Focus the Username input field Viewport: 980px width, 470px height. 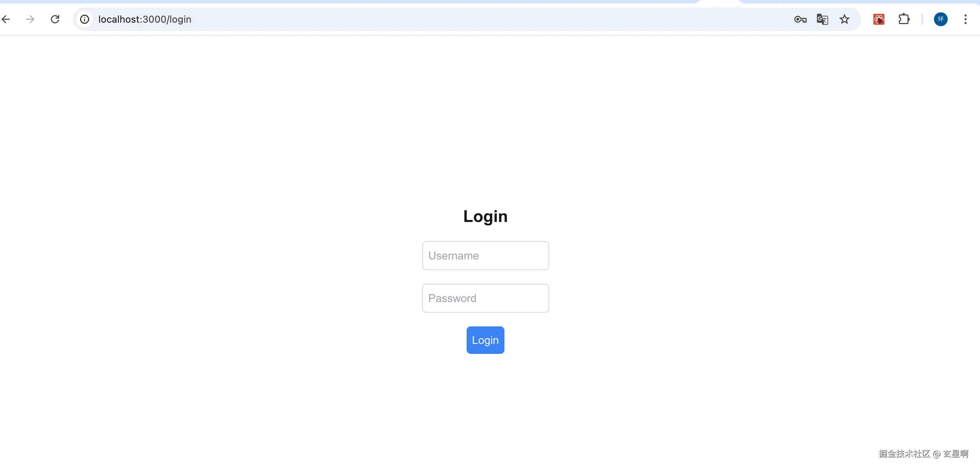(x=486, y=256)
